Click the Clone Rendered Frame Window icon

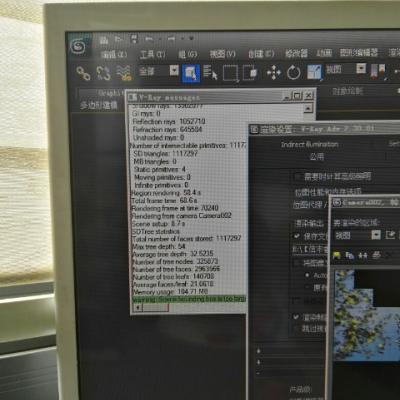[x=363, y=256]
